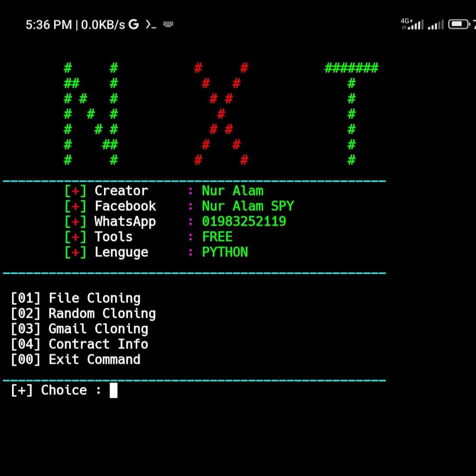Viewport: 476px width, 476px height.
Task: Tap the terminal prompt status icon
Action: (x=151, y=25)
